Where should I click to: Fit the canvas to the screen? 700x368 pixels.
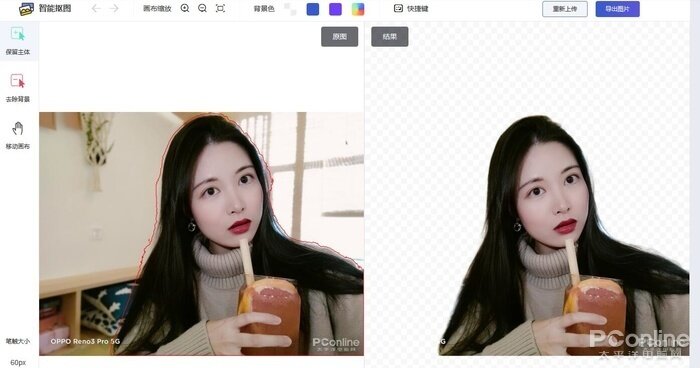coord(220,8)
